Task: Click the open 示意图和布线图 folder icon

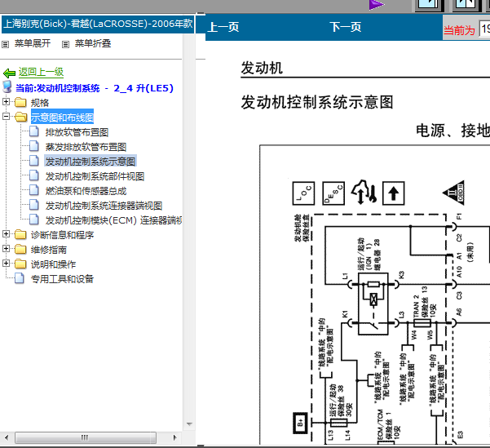Action: tap(20, 117)
